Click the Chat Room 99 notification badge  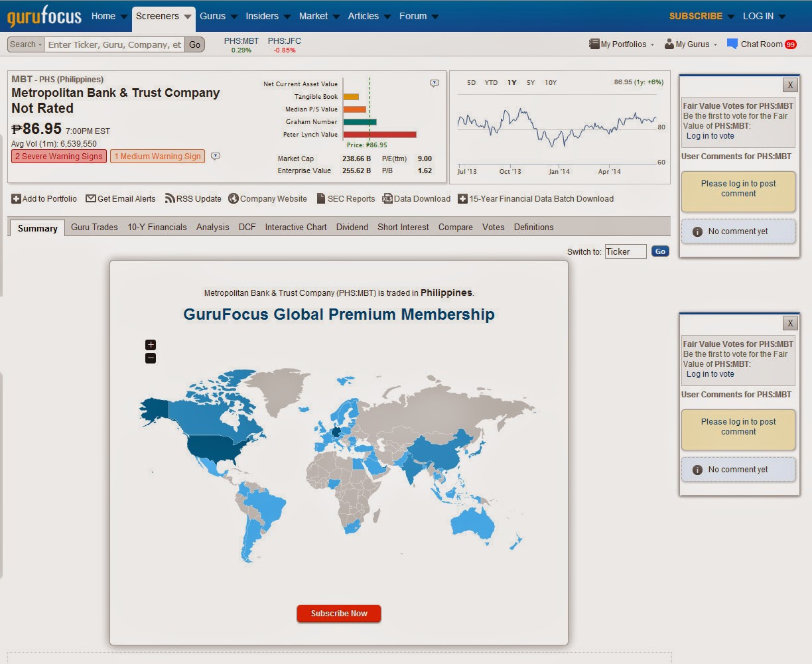point(790,44)
